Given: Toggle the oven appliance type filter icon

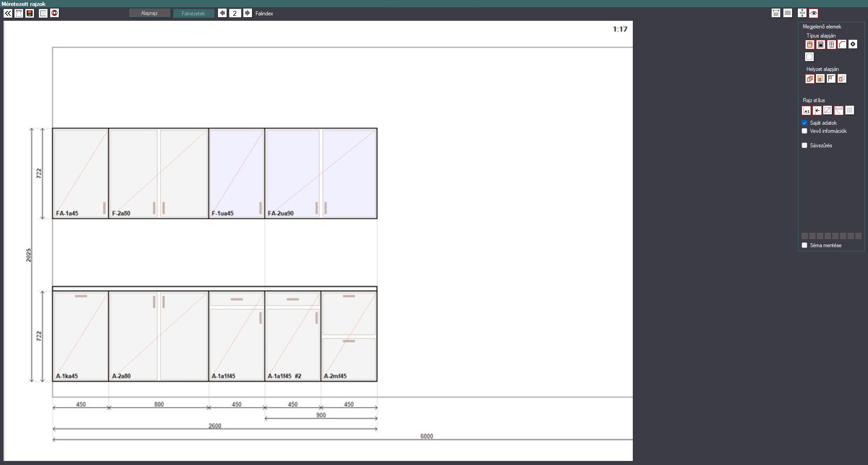Looking at the screenshot, I should pos(821,44).
